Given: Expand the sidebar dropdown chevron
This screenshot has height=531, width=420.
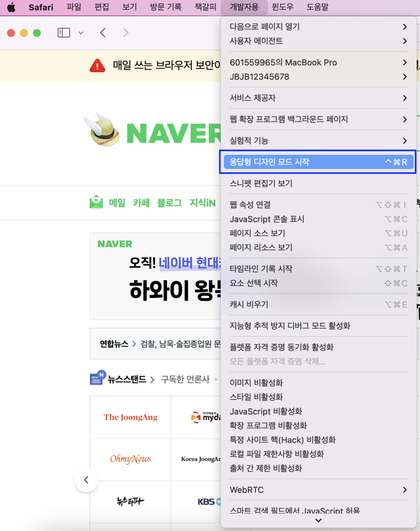Looking at the screenshot, I should (81, 33).
